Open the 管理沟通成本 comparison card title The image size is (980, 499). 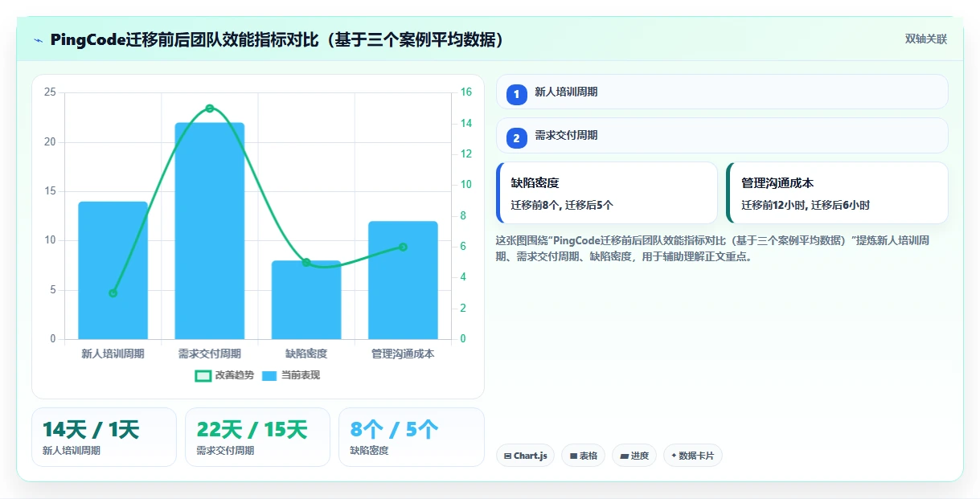point(777,183)
